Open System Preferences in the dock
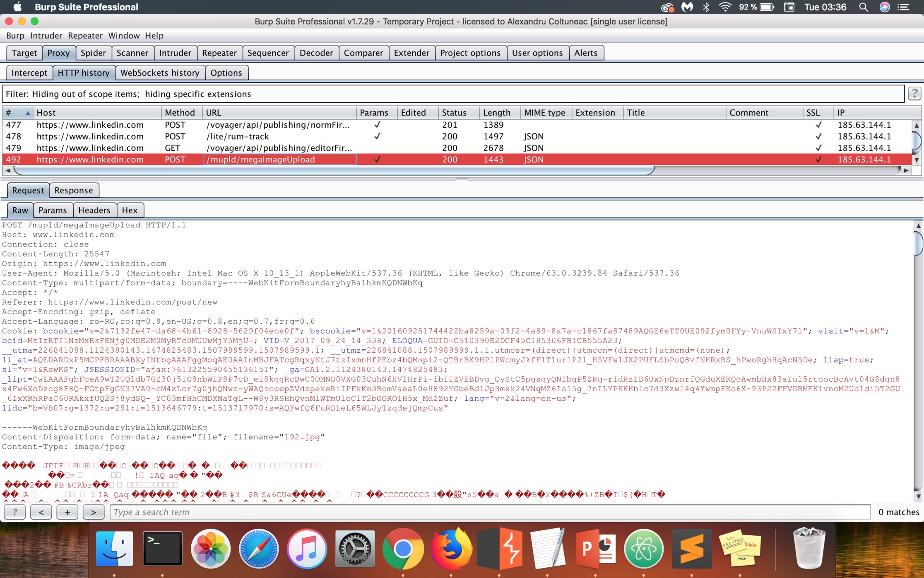This screenshot has width=924, height=578. 355,549
